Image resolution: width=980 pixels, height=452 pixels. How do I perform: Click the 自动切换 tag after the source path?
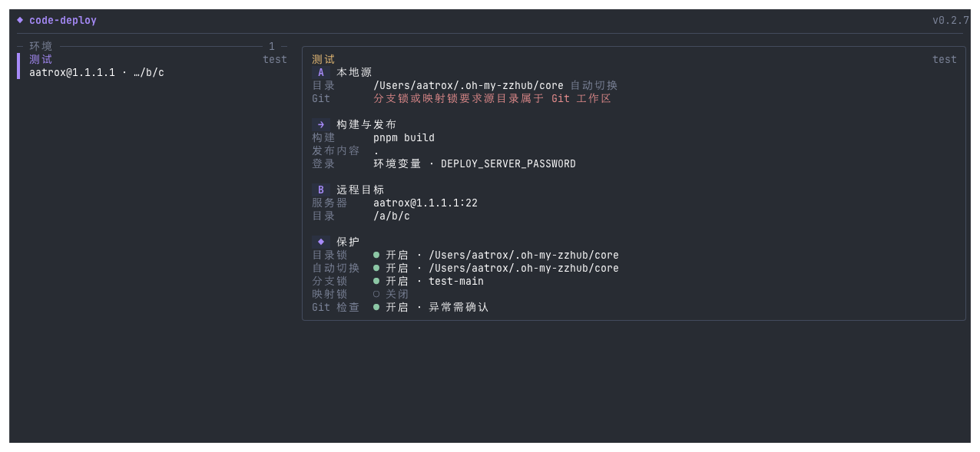[594, 85]
